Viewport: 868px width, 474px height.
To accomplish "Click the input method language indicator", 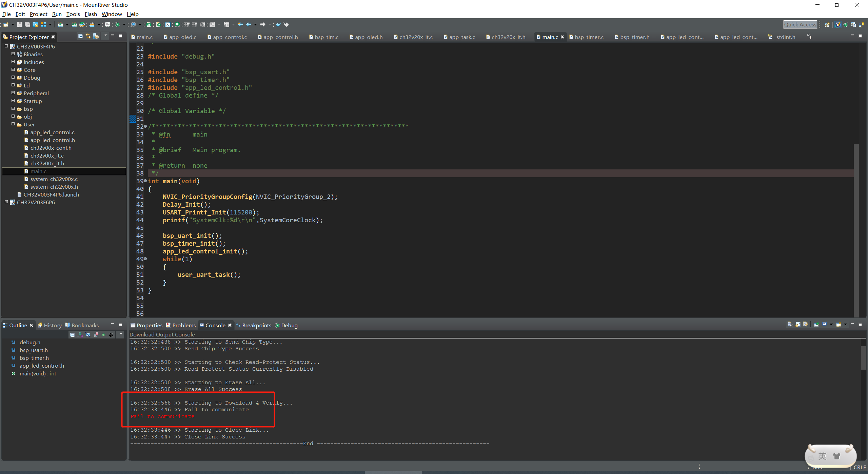I will 822,456.
